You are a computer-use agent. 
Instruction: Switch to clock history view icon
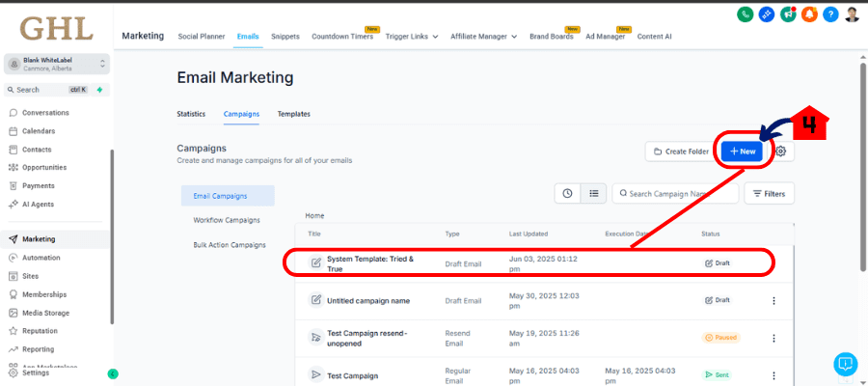567,193
